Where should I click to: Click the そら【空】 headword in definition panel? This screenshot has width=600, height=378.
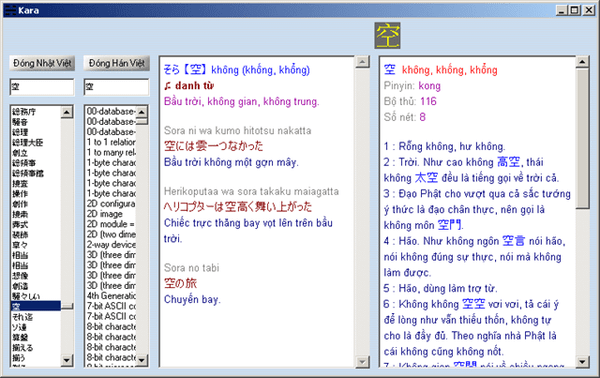tap(186, 70)
